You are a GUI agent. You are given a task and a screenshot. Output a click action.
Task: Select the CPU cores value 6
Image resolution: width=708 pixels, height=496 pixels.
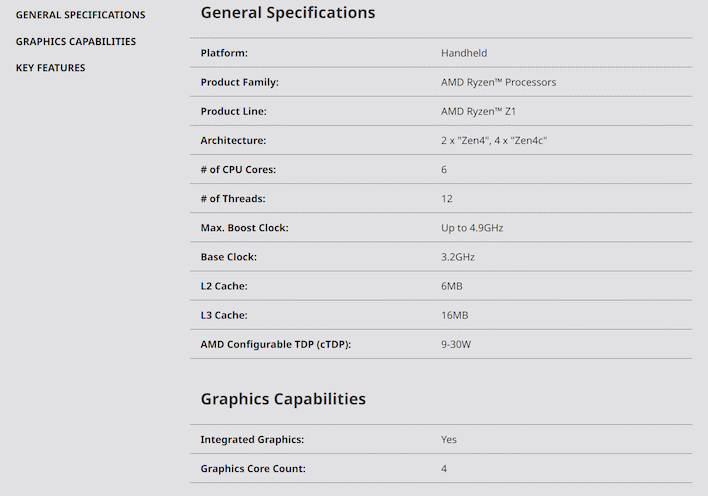pyautogui.click(x=444, y=169)
